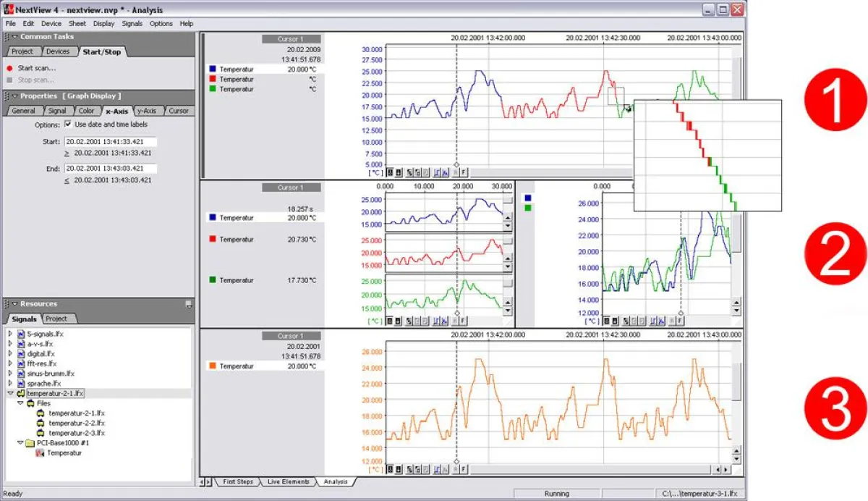Click the orange Temperatur color swatch
Image resolution: width=868 pixels, height=501 pixels.
tap(211, 366)
